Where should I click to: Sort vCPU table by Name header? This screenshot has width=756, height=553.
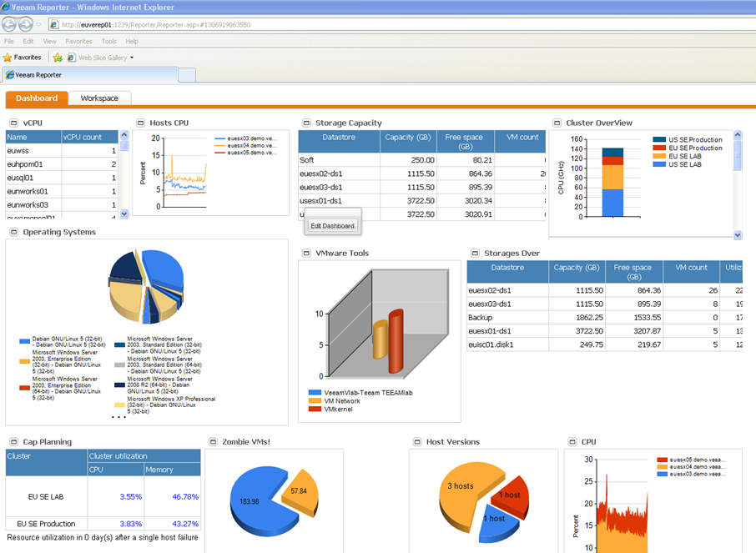pyautogui.click(x=33, y=137)
